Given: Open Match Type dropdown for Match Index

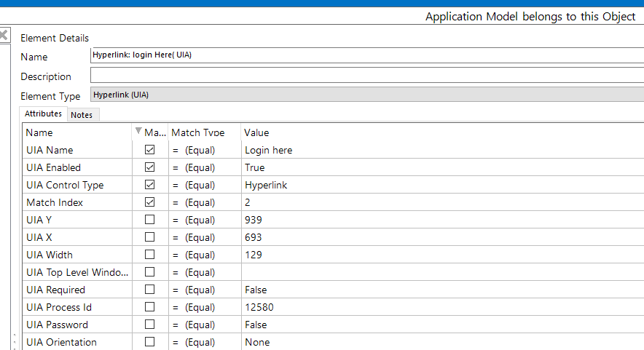Looking at the screenshot, I should click(x=203, y=202).
